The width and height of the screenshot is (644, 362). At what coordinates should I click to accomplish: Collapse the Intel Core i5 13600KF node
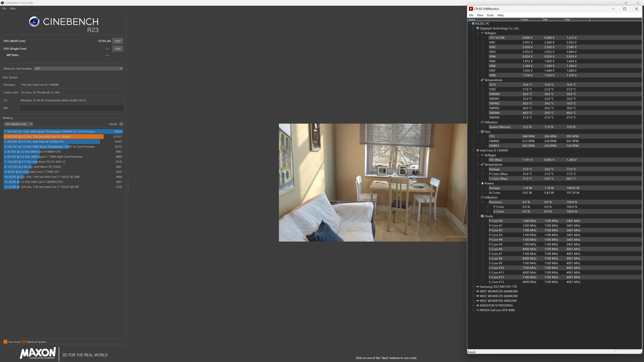(473, 150)
